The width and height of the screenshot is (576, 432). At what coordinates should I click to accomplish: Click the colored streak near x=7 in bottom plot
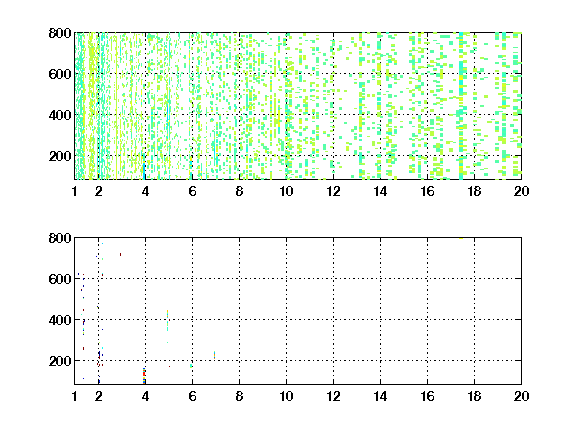click(214, 355)
